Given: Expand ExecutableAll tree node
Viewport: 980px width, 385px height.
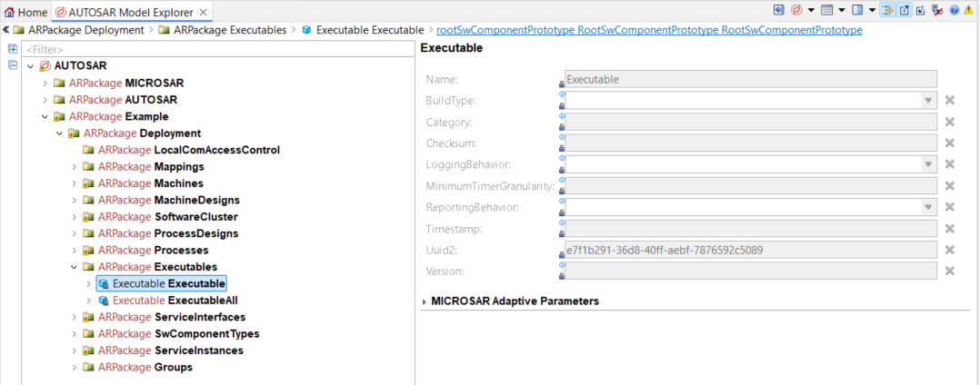Looking at the screenshot, I should click(87, 301).
